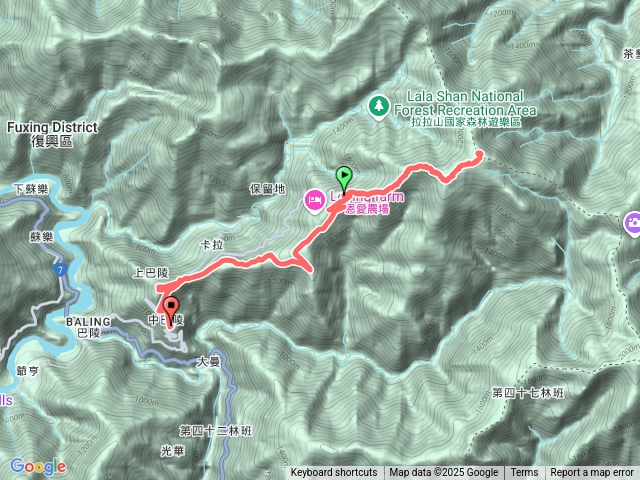Click the 上巴陵 place label

click(x=151, y=273)
